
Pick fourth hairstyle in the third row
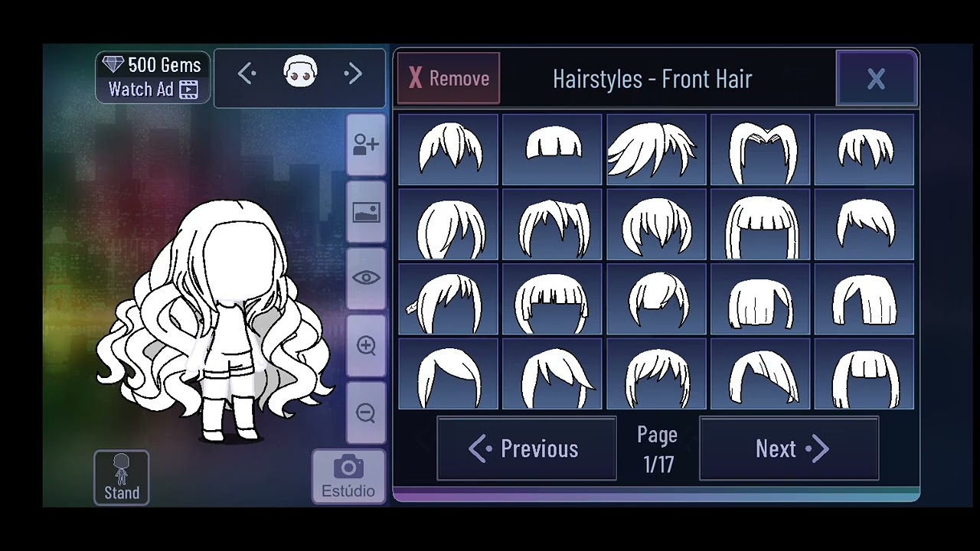click(x=760, y=299)
